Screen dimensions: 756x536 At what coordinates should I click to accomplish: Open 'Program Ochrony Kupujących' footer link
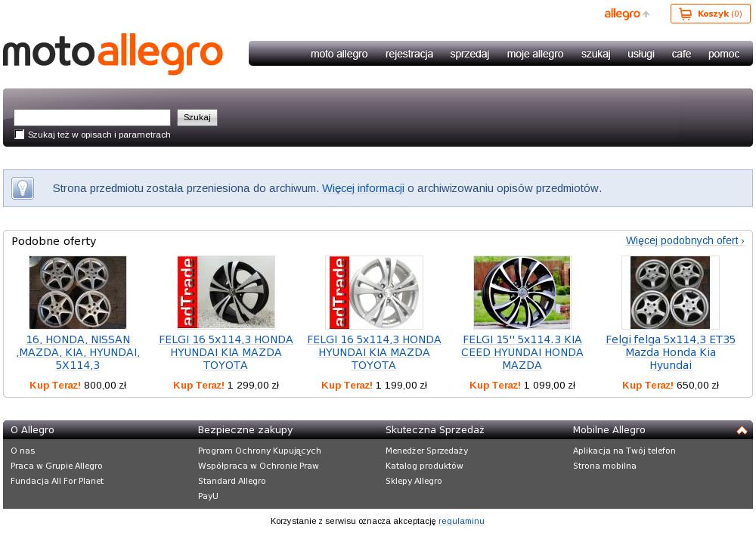coord(259,451)
